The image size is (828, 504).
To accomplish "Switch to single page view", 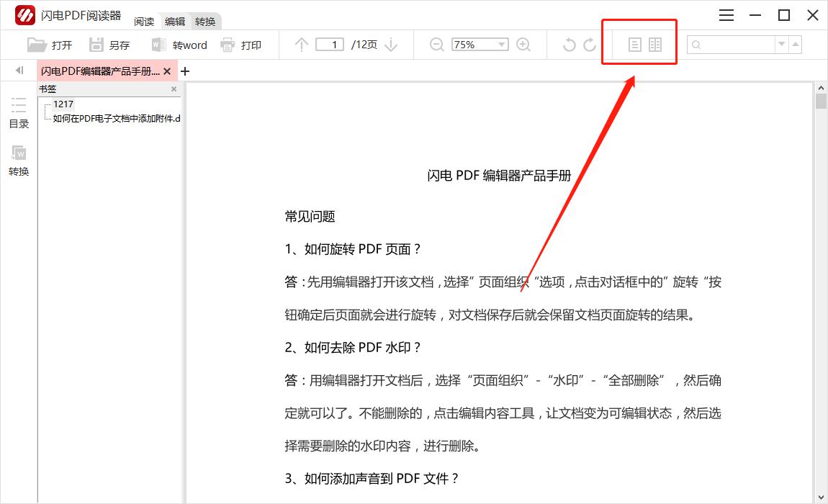I will pyautogui.click(x=634, y=45).
